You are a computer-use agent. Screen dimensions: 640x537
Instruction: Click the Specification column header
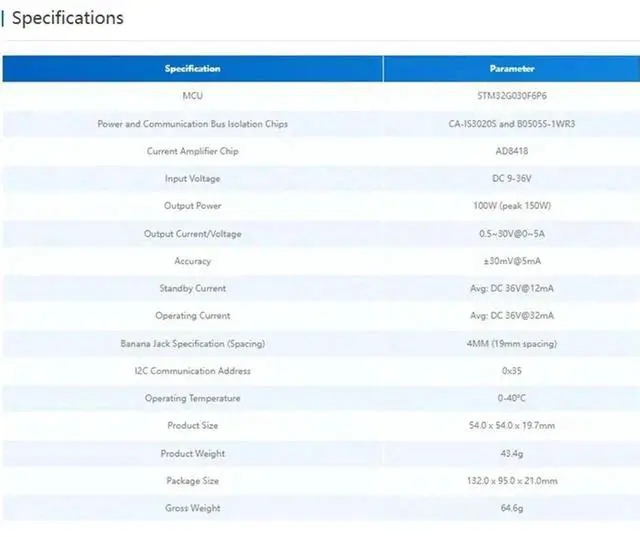[x=192, y=69]
